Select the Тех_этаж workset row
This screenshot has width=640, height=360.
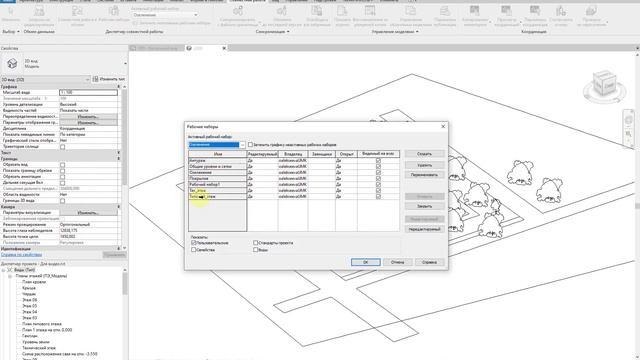click(294, 190)
